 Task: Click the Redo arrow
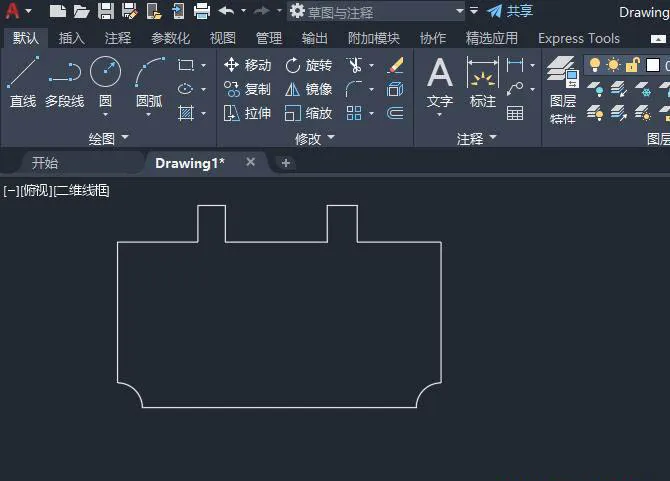[262, 11]
